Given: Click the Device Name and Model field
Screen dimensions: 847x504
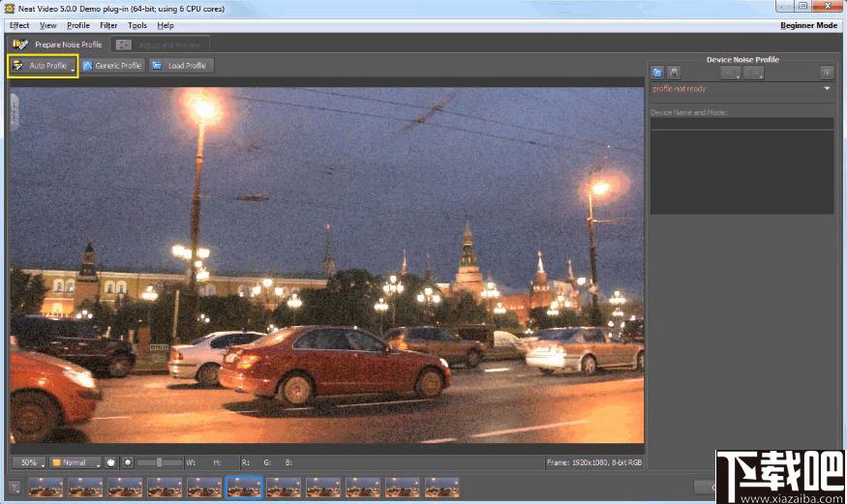Looking at the screenshot, I should click(x=742, y=123).
